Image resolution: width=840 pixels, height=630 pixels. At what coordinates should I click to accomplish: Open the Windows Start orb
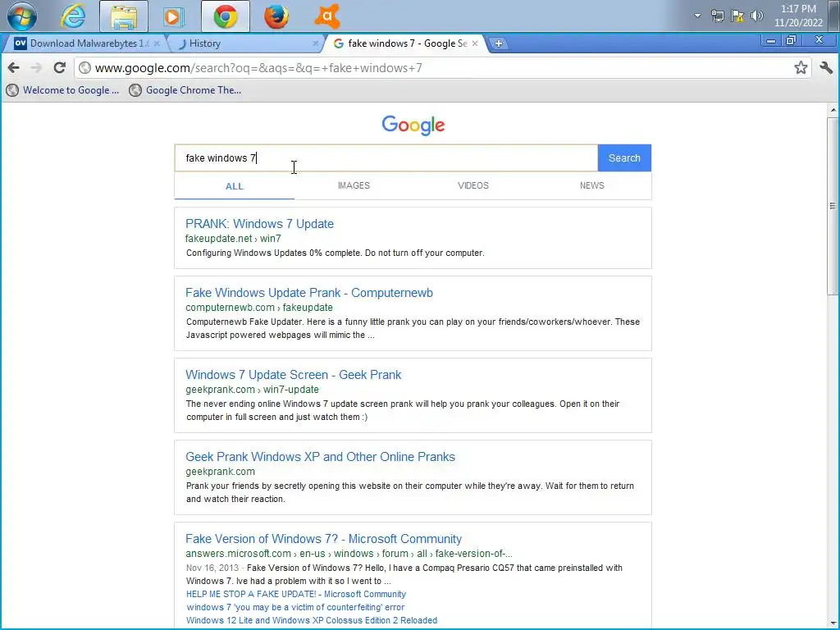click(22, 16)
